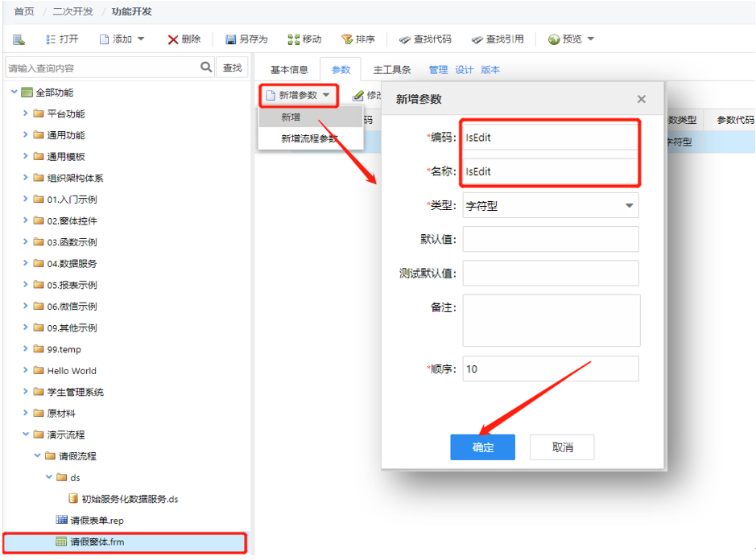
Task: Close the 新增参数 dialog
Action: click(641, 99)
